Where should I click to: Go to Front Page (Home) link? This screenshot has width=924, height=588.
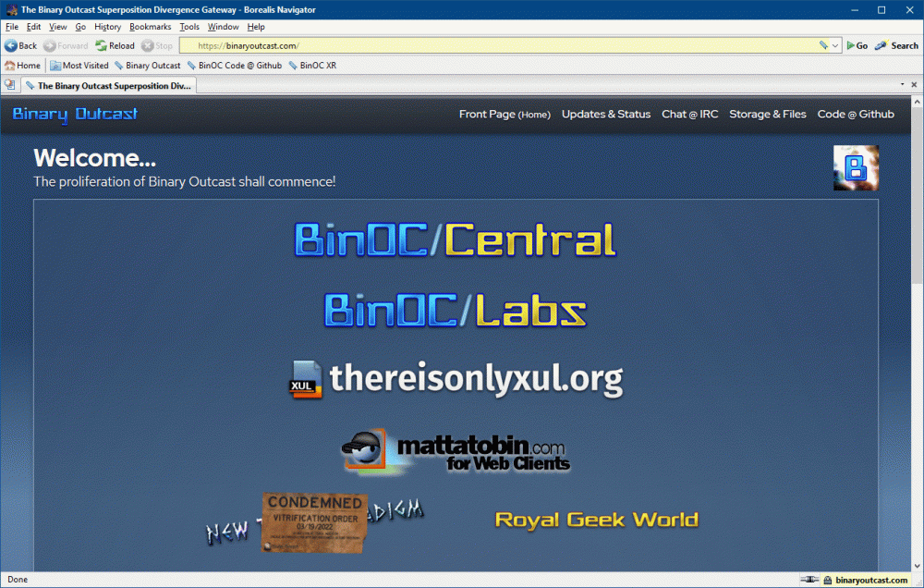click(x=505, y=115)
